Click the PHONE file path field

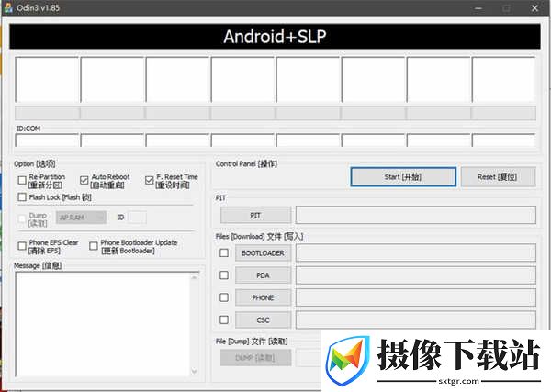click(x=416, y=297)
